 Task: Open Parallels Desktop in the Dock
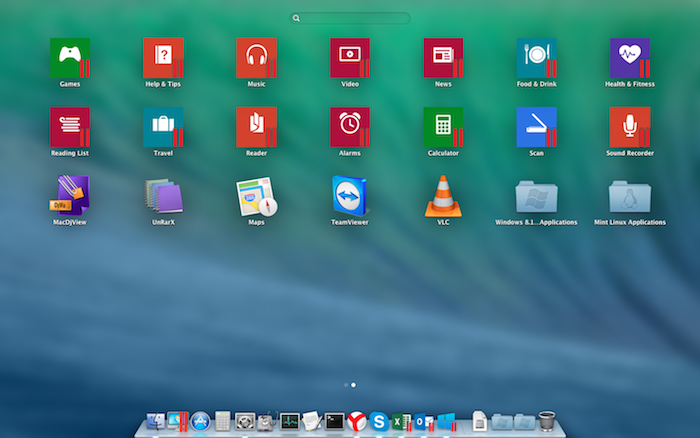pyautogui.click(x=177, y=421)
